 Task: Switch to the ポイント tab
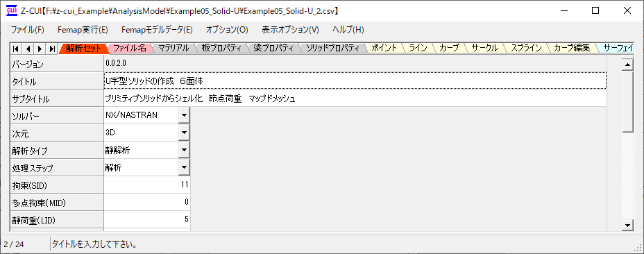384,48
